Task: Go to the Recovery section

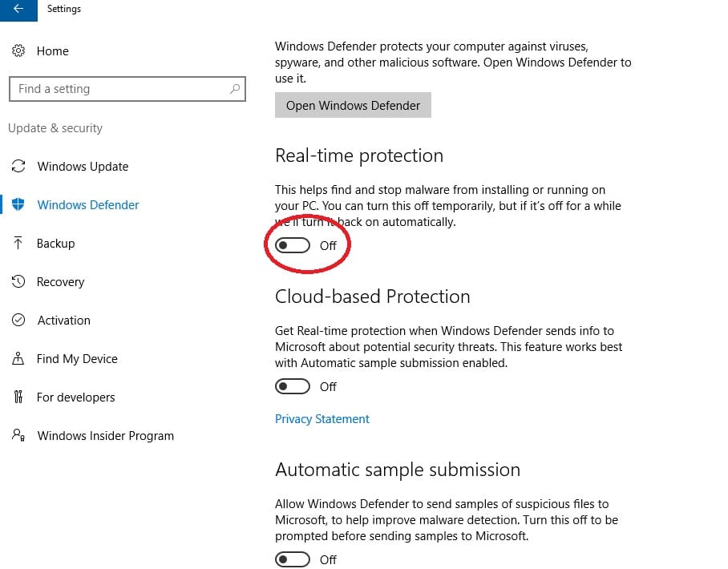Action: click(x=60, y=282)
